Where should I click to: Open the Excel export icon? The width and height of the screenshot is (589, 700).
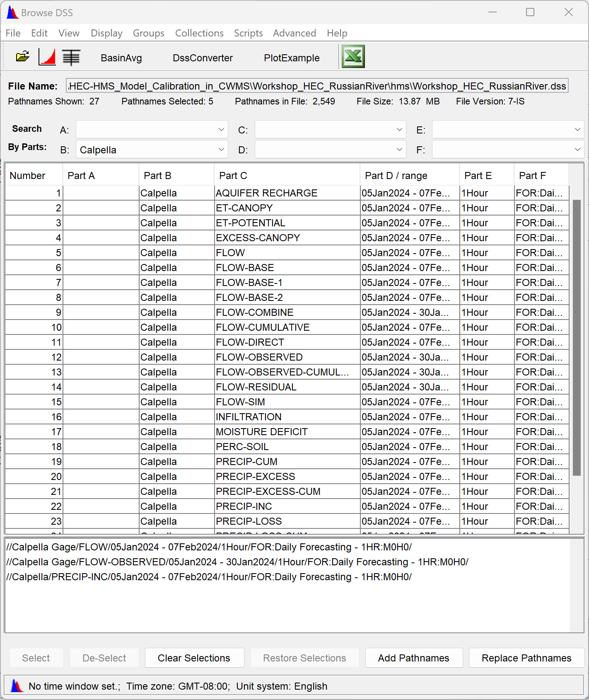coord(353,56)
